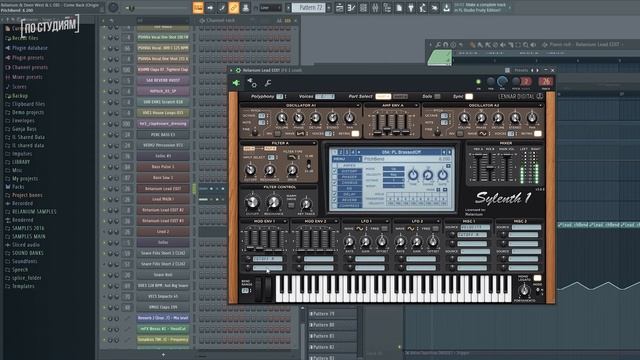Toggle Oscillator A1 INV button

pyautogui.click(x=277, y=133)
